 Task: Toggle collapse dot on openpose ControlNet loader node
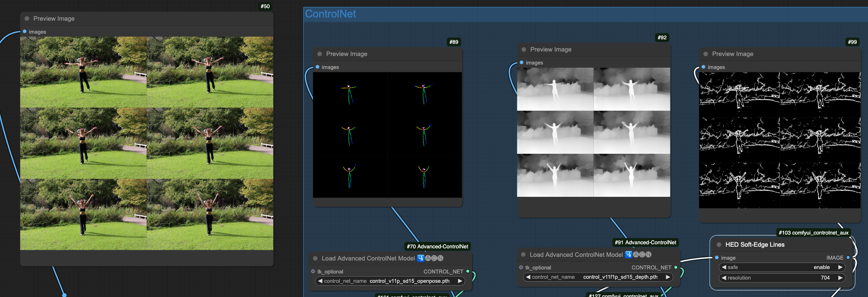tap(315, 258)
